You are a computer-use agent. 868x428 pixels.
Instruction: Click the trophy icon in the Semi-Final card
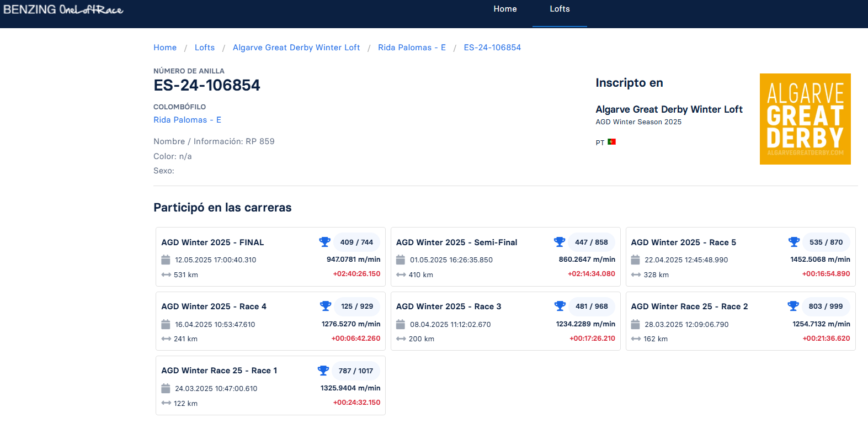(560, 242)
